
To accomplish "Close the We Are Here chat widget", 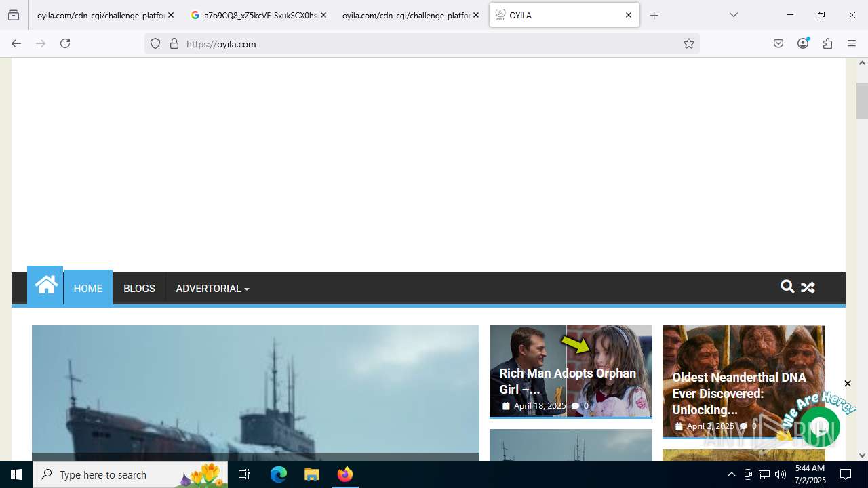I will pos(847,384).
